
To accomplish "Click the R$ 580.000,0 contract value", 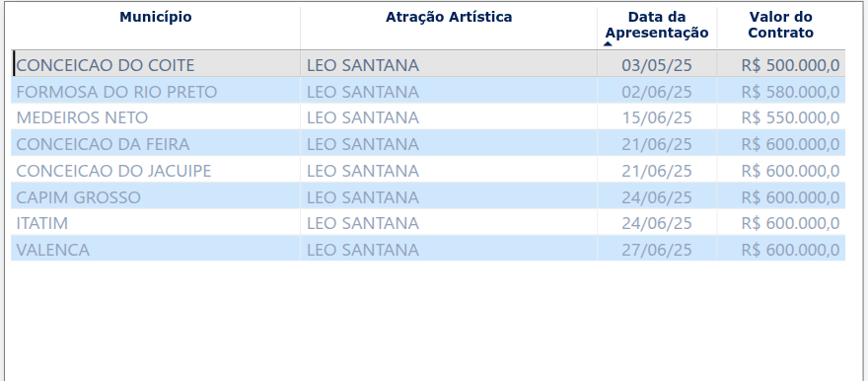I will 790,92.
